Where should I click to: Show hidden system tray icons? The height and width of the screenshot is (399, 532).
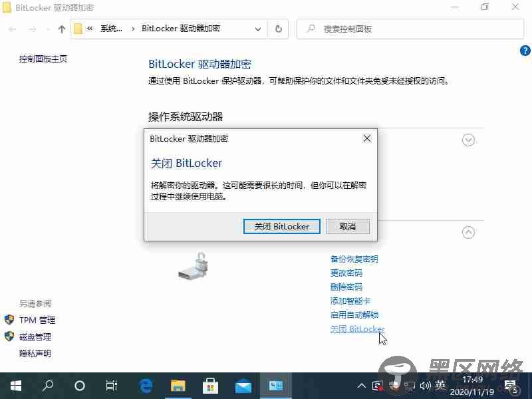click(362, 386)
